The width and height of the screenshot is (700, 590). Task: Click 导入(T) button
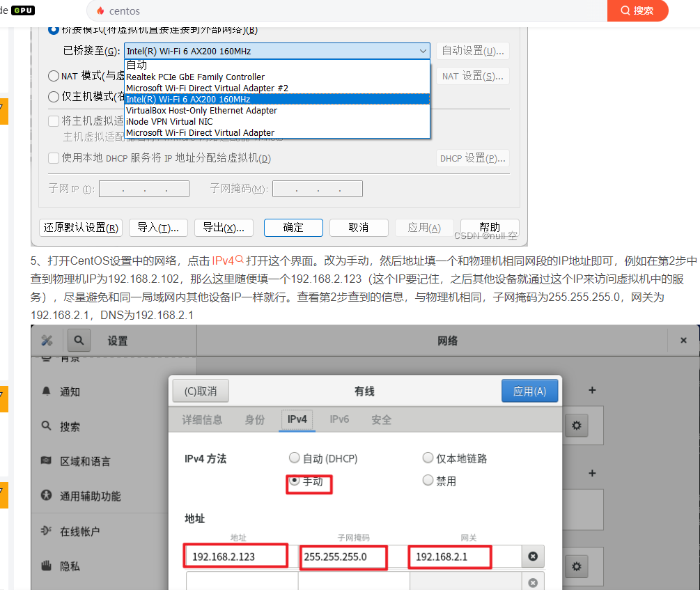click(x=158, y=228)
